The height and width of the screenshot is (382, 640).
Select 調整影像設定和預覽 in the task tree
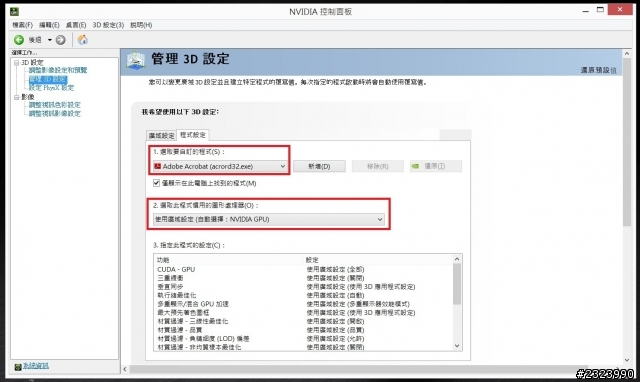point(58,70)
